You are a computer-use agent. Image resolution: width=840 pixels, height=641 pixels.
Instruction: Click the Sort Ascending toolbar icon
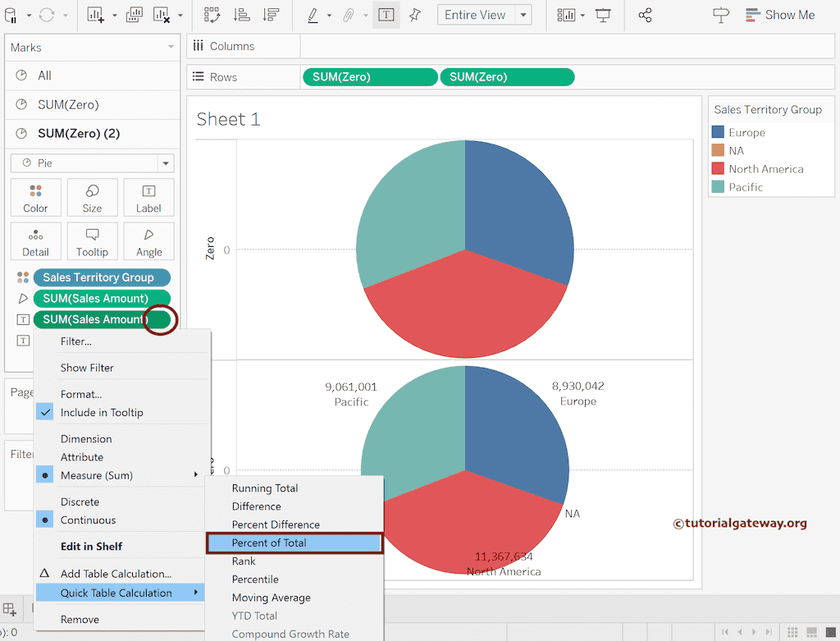tap(241, 15)
